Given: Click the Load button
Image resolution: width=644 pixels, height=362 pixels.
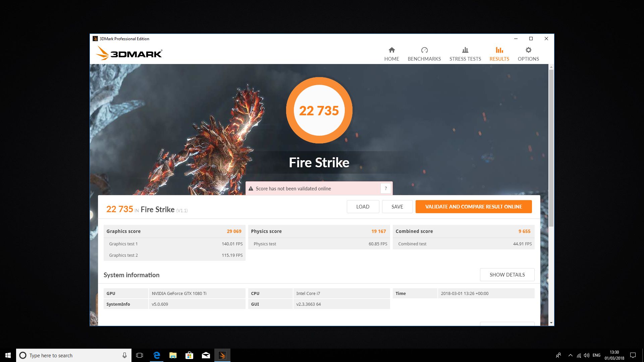Looking at the screenshot, I should pos(363,206).
